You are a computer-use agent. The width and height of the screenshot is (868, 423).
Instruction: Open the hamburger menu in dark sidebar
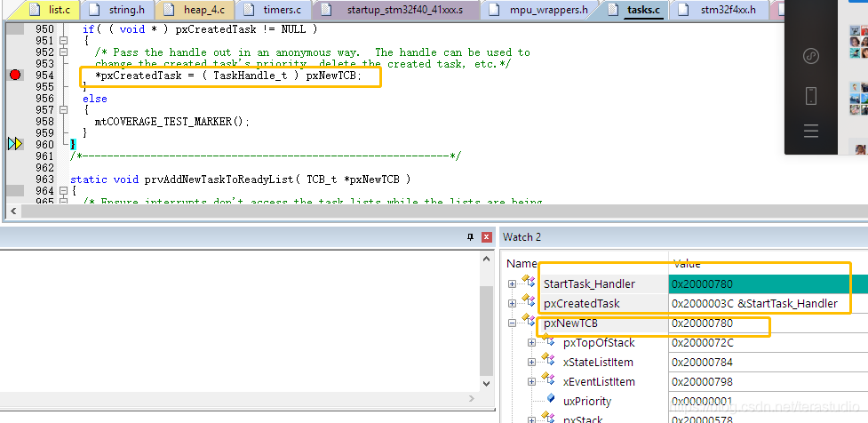click(x=811, y=131)
